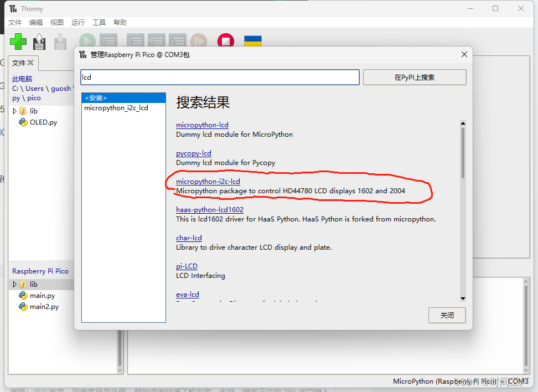
Task: Click the Open file toolbar icon
Action: tap(39, 42)
